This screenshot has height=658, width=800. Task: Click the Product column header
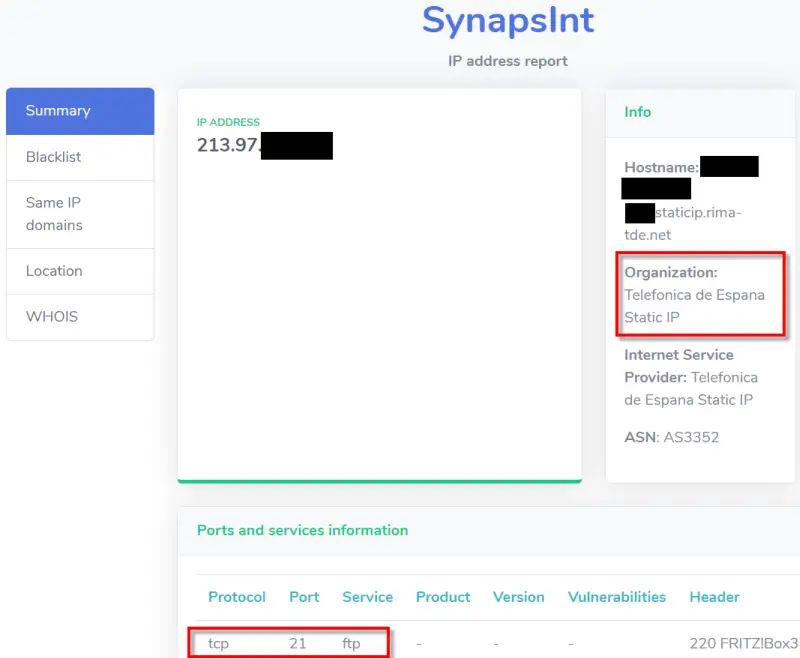[x=443, y=597]
